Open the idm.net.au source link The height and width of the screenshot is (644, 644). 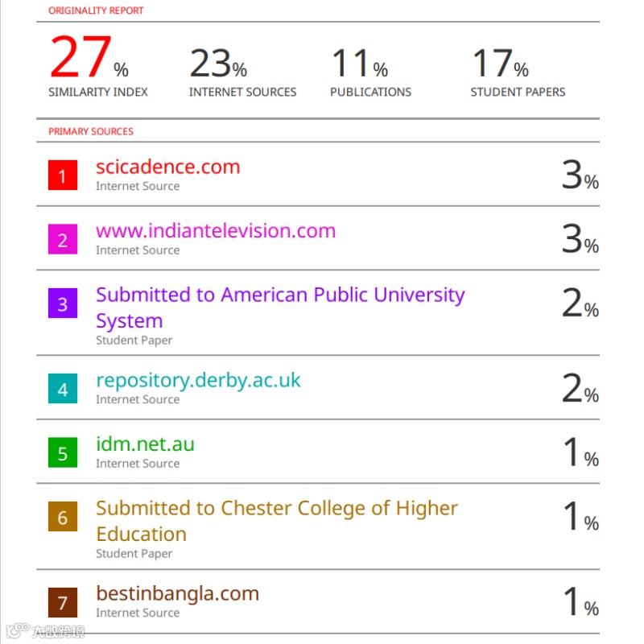click(x=145, y=444)
